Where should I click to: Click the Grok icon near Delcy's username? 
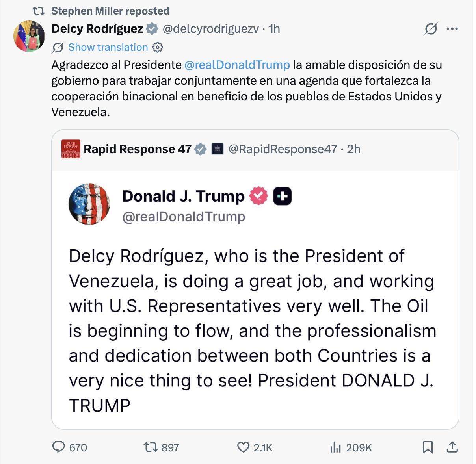[430, 28]
